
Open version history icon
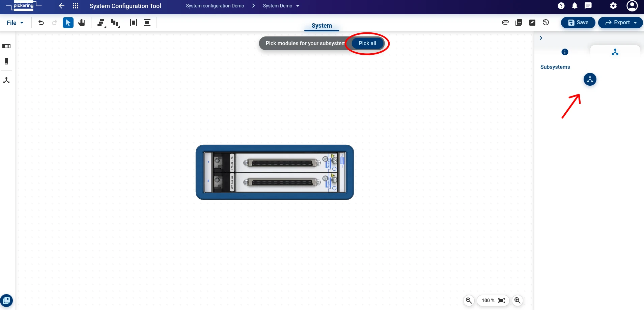click(546, 23)
